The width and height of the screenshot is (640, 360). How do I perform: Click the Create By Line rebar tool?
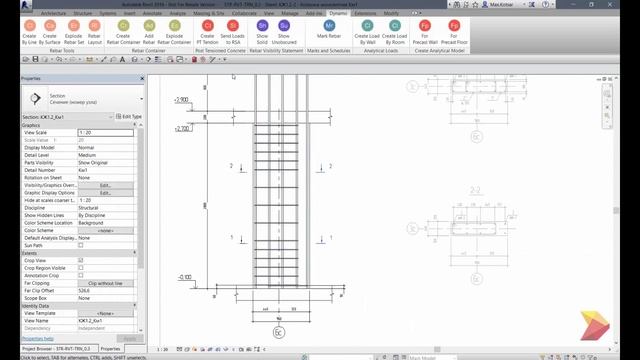pyautogui.click(x=29, y=32)
